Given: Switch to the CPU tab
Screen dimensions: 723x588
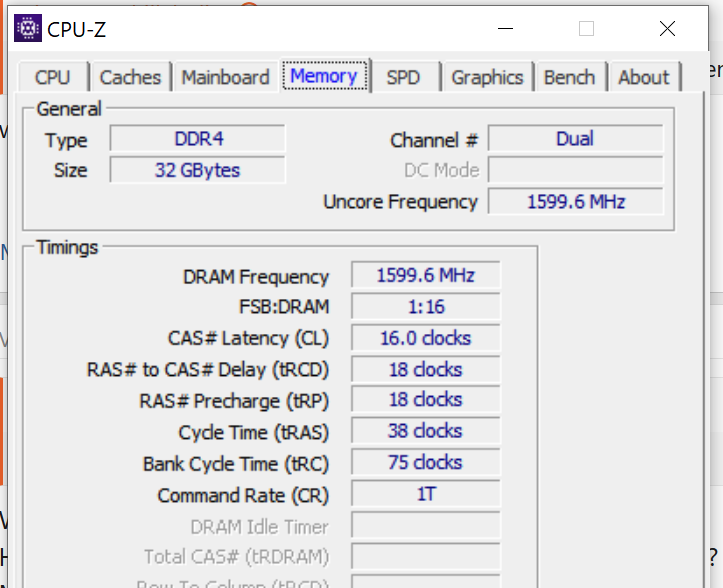Looking at the screenshot, I should click(53, 77).
